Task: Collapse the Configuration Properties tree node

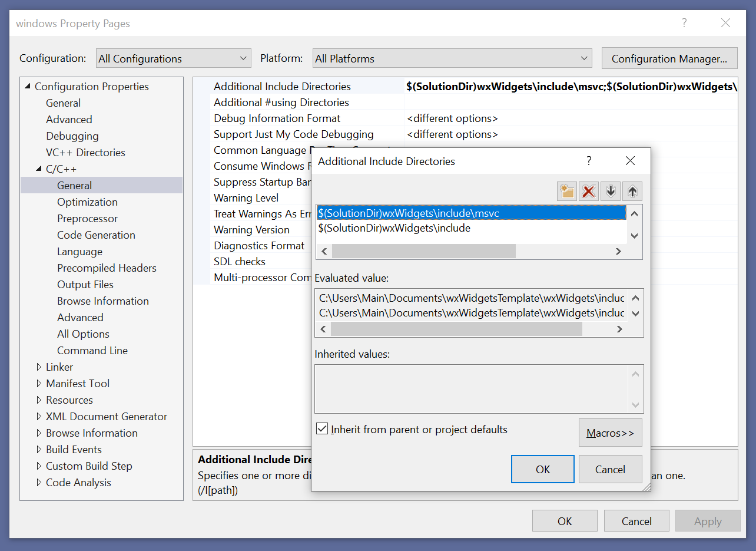Action: tap(27, 87)
